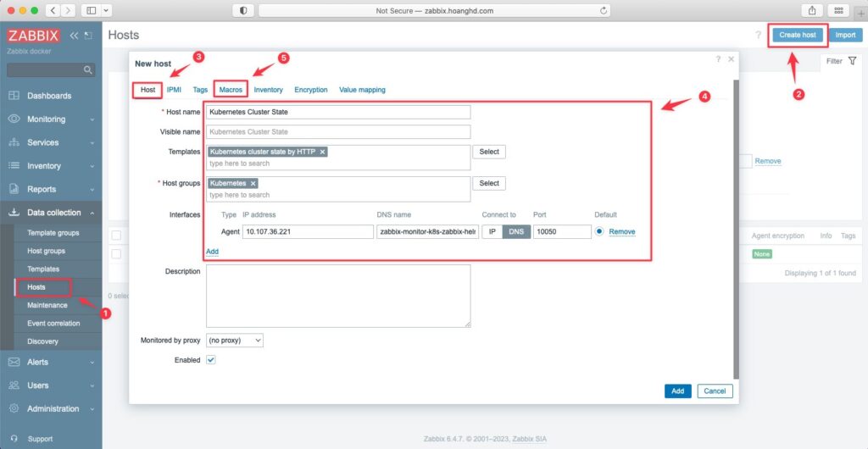Click the Import button
Viewport: 868px width, 449px height.
(845, 35)
